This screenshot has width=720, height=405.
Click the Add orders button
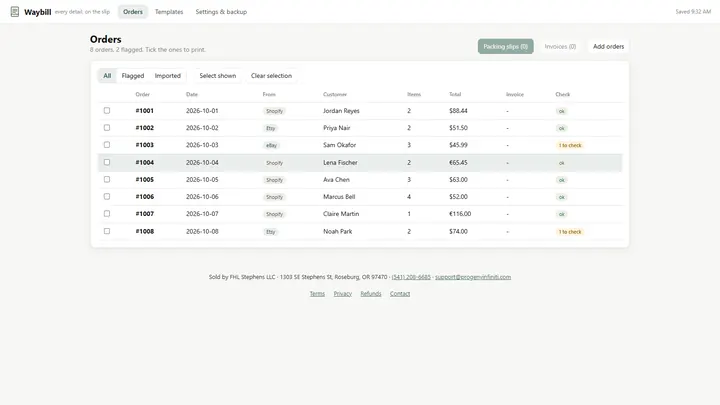[x=608, y=46]
